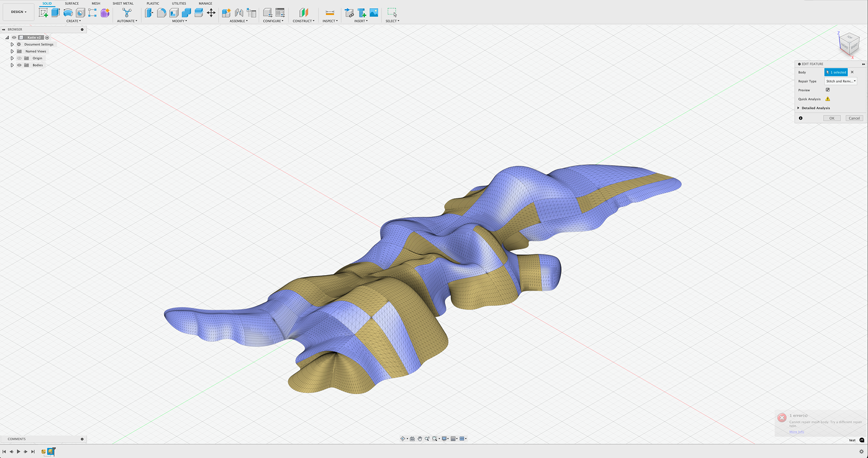The image size is (868, 458).
Task: Click the Select window-selection icon
Action: coord(392,13)
